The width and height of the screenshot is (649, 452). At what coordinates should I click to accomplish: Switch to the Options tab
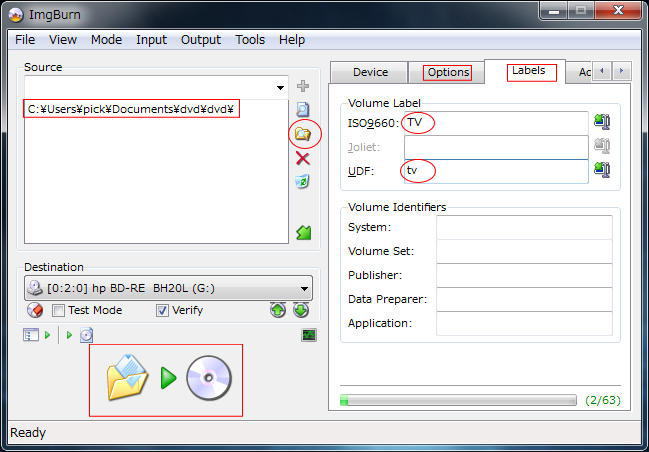pyautogui.click(x=448, y=72)
